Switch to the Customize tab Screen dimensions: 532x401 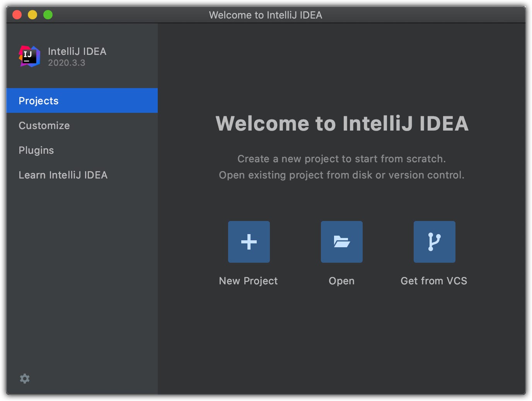point(82,126)
